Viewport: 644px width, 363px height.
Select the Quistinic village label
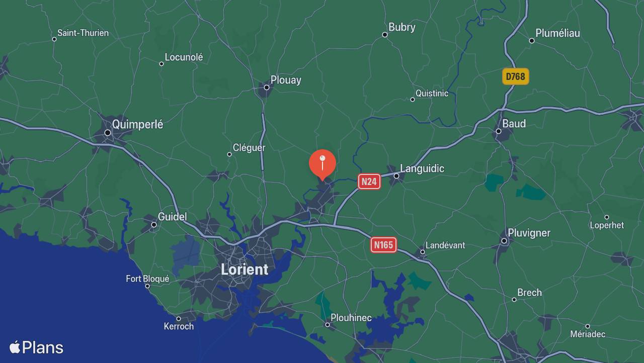[432, 94]
